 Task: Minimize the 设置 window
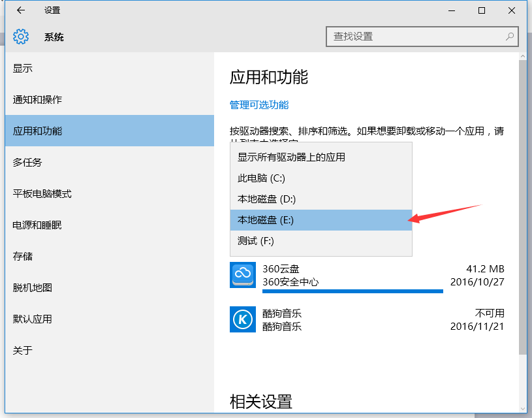[x=452, y=10]
